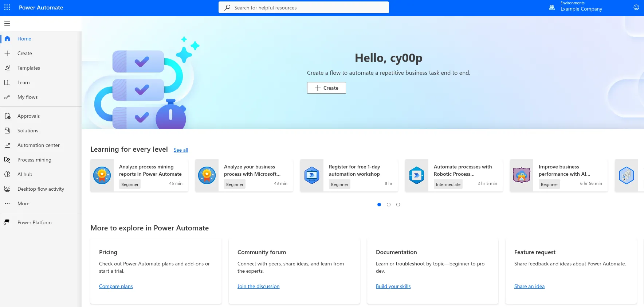Click the icon for Register for free 1-day workshop
The width and height of the screenshot is (644, 307).
pyautogui.click(x=312, y=175)
